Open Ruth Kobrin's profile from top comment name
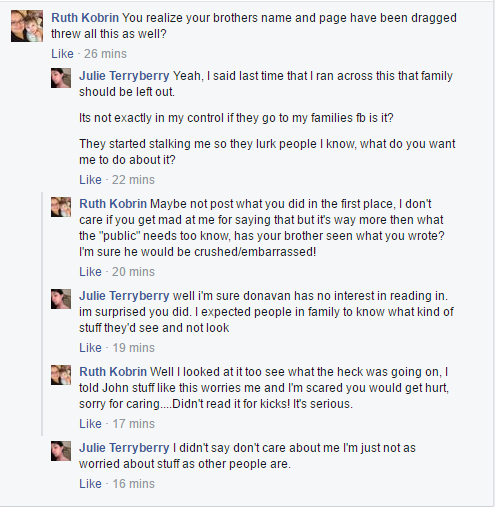 (x=85, y=18)
